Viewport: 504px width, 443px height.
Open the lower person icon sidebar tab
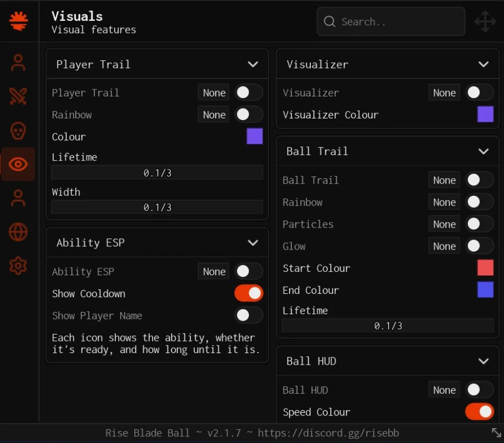pos(18,197)
